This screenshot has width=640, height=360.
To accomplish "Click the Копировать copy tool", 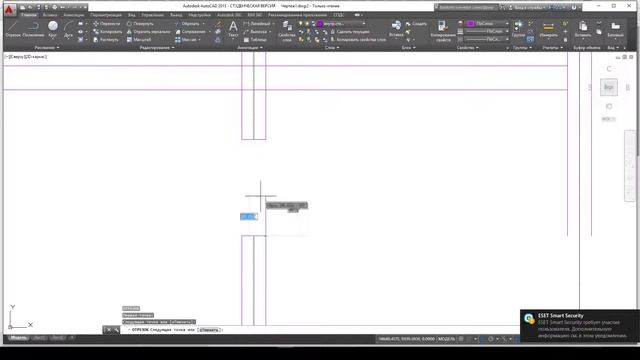I will (107, 31).
